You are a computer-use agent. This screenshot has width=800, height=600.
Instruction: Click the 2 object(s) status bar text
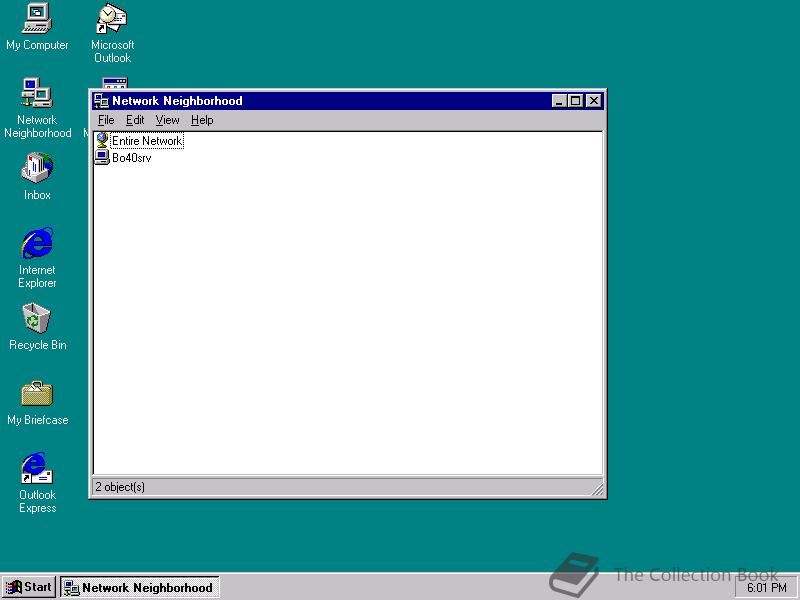click(120, 487)
